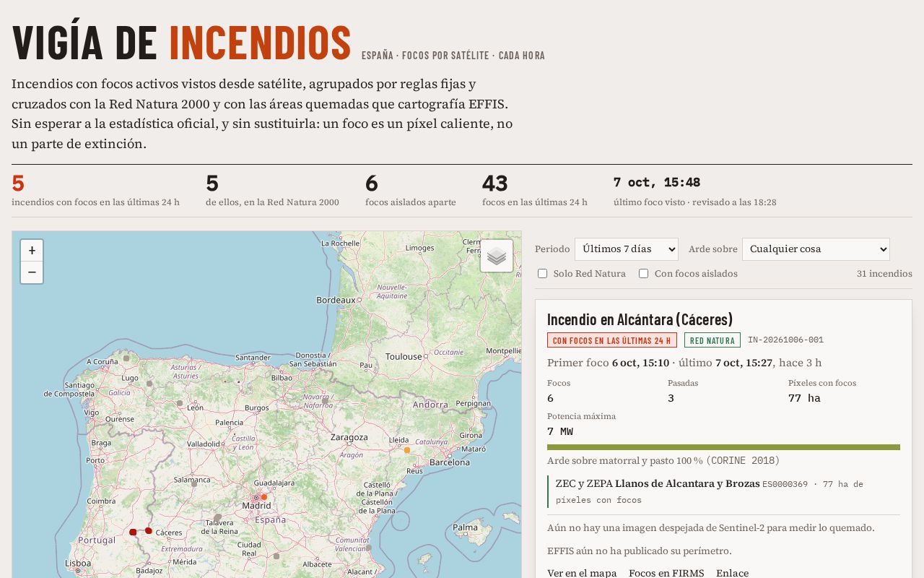Select the gray marker near A Coruña
The width and height of the screenshot is (924, 578).
click(x=126, y=358)
